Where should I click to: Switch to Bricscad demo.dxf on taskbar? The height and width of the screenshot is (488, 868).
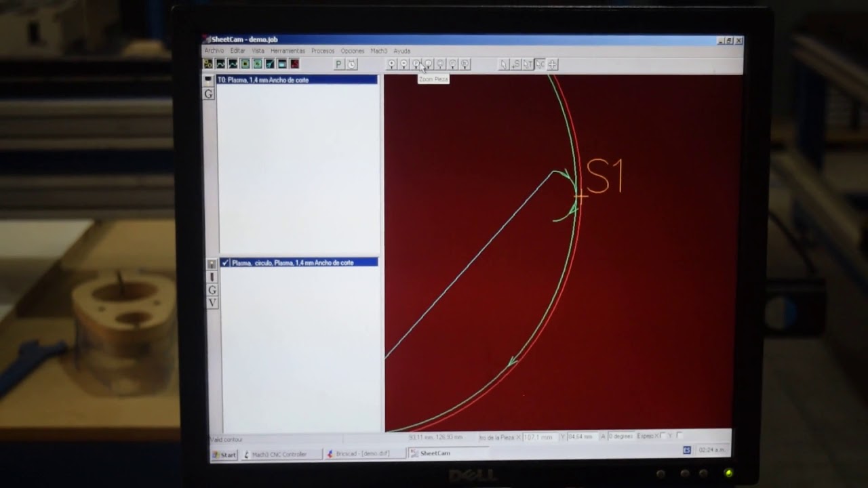[365, 453]
